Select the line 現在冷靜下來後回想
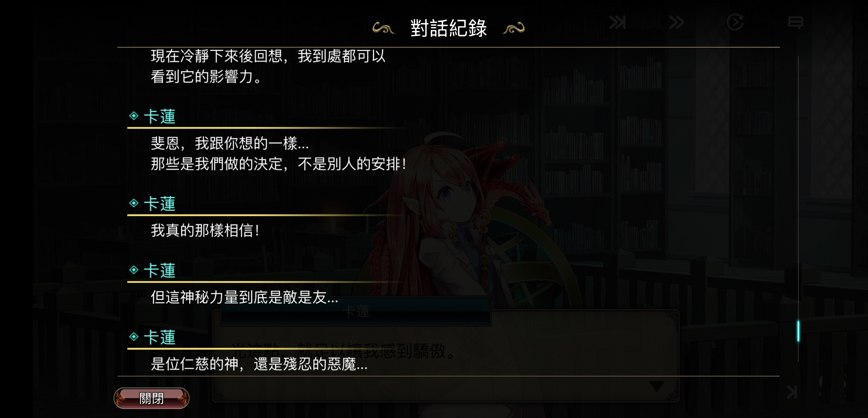The width and height of the screenshot is (868, 418). (x=268, y=56)
